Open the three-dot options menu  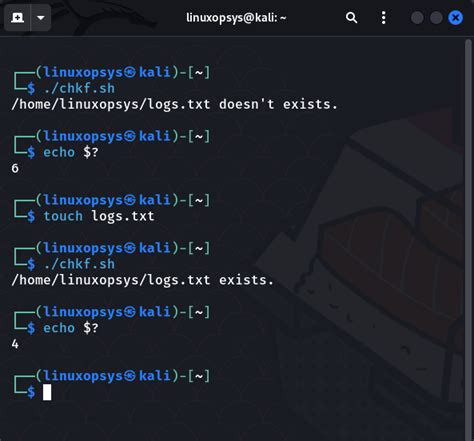pyautogui.click(x=384, y=17)
